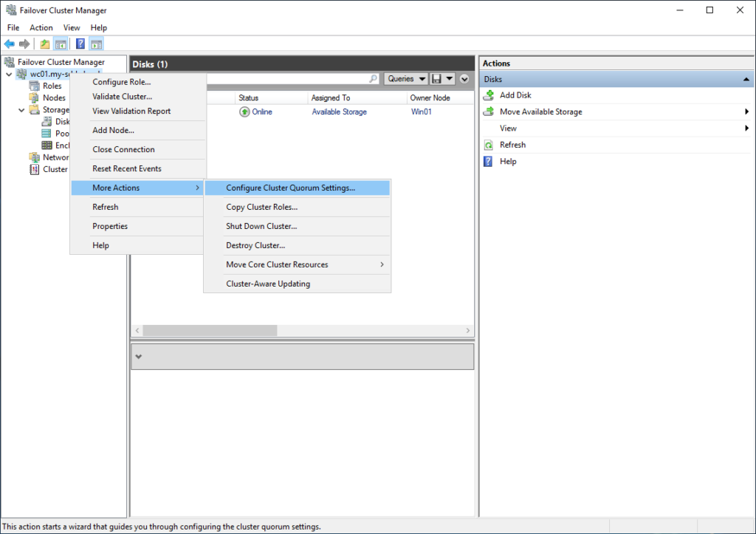Viewport: 756px width, 534px height.
Task: Toggle the Show/Hide Console Tree toolbar button
Action: [x=61, y=44]
